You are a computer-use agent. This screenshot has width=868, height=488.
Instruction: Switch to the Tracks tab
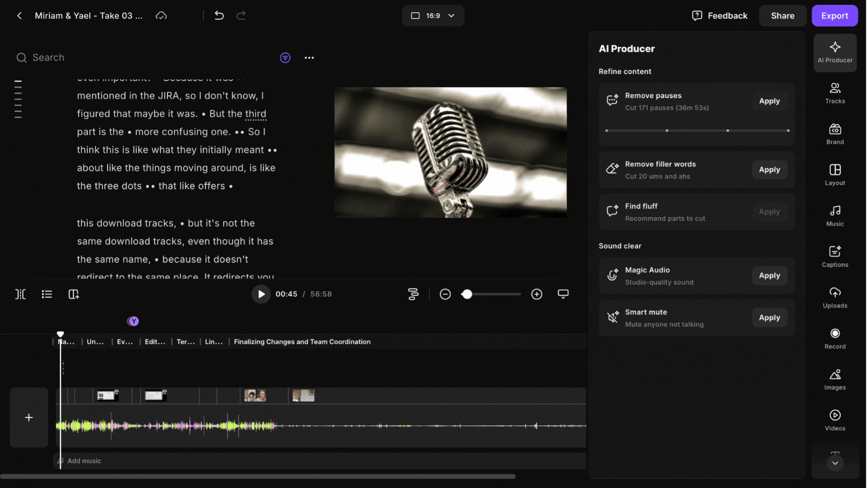click(835, 93)
